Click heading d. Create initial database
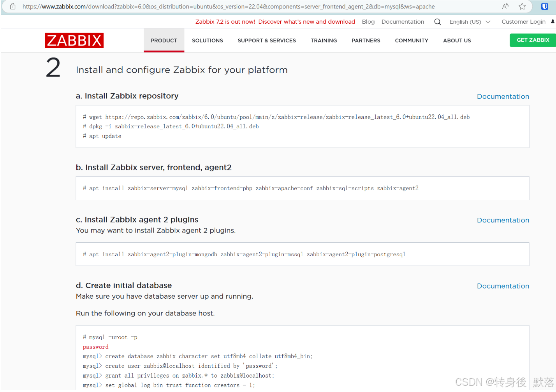556x392 pixels. tap(124, 285)
